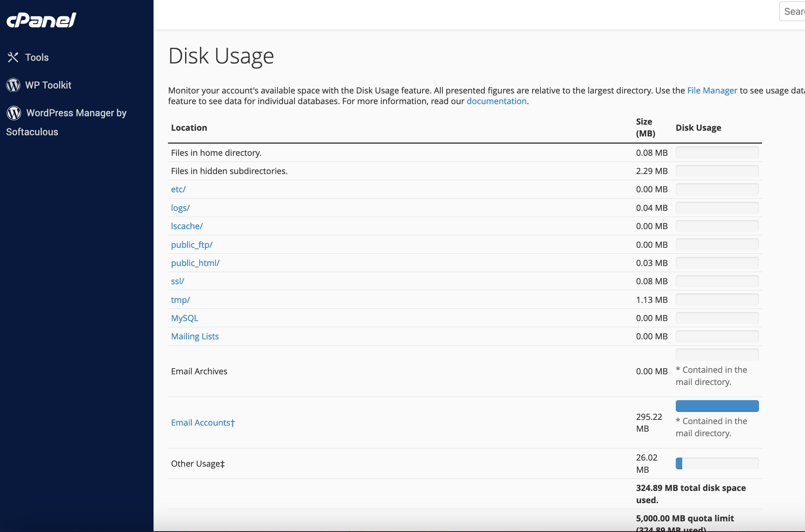The width and height of the screenshot is (805, 532).
Task: Select 'Files in hidden subdirectories.' row text
Action: [x=229, y=171]
